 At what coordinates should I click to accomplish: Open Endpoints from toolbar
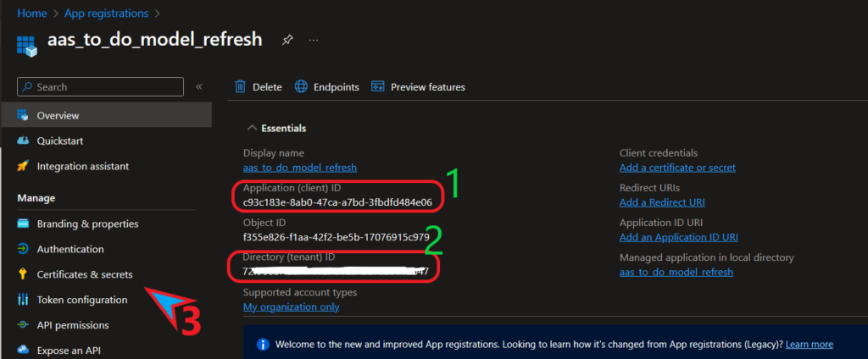coord(326,87)
